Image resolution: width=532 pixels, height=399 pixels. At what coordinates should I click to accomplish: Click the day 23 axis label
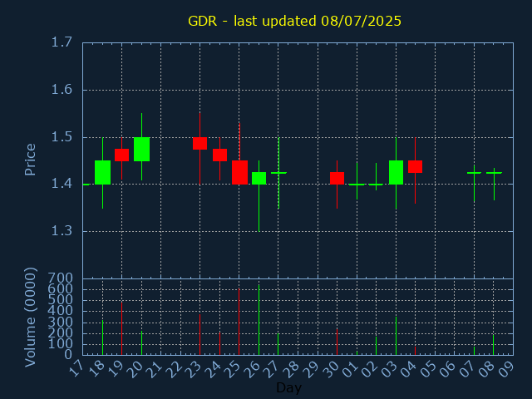point(194,369)
